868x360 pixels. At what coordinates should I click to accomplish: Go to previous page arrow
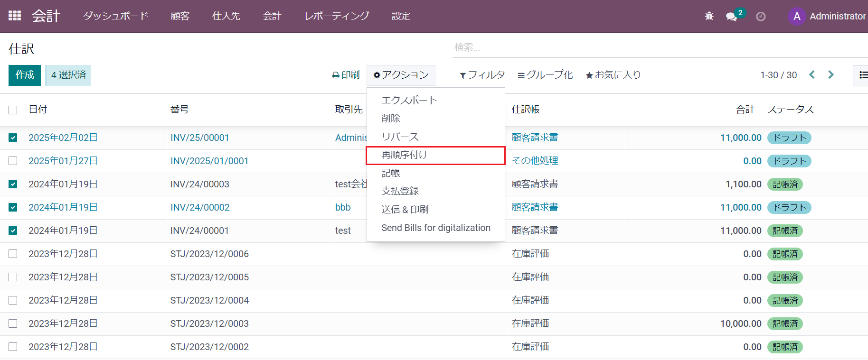pos(812,75)
